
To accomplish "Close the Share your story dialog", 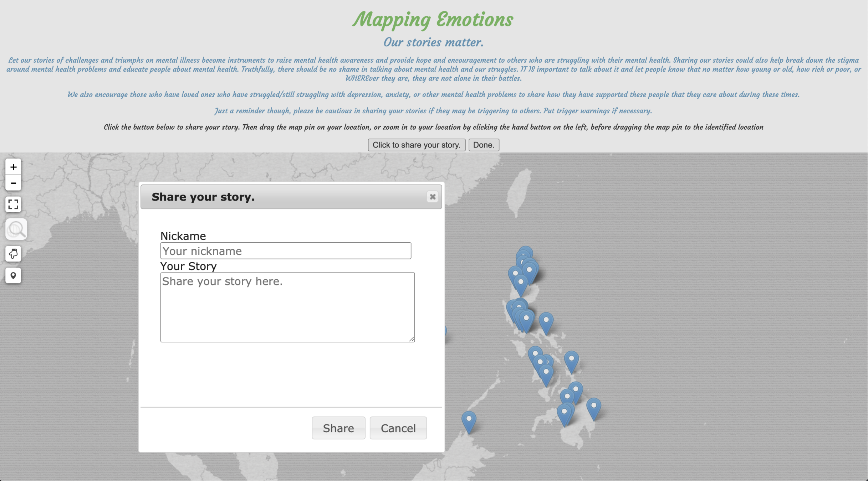I will pos(432,197).
